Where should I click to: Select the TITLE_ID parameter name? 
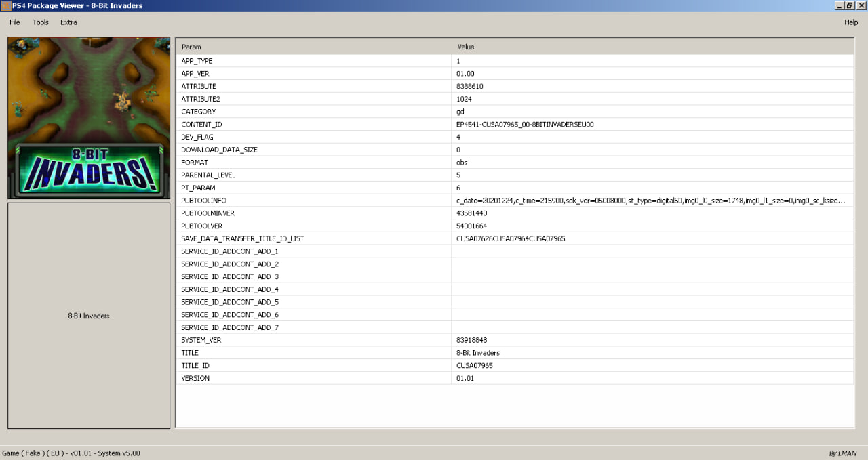point(195,365)
